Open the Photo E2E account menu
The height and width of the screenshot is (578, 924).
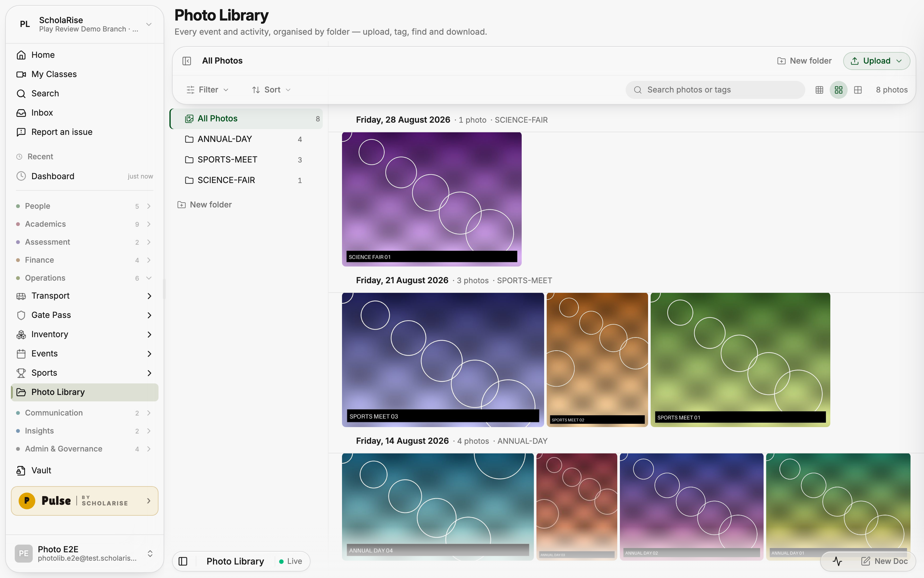85,553
